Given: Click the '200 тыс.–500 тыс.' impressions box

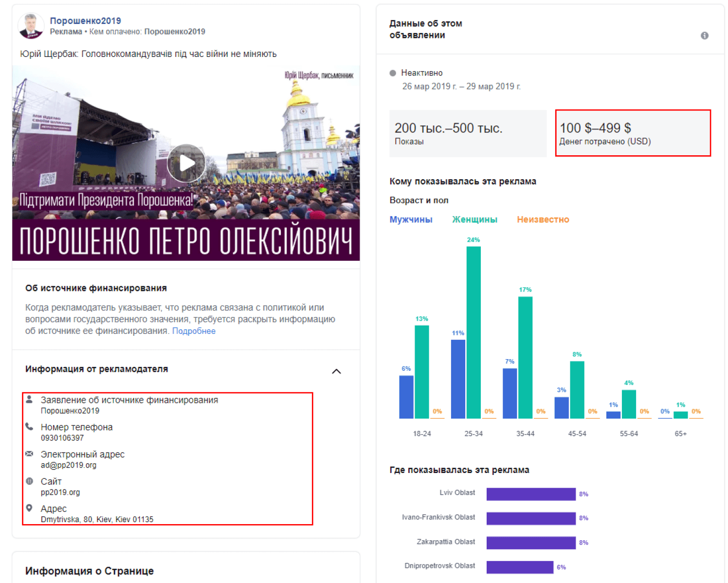Looking at the screenshot, I should [x=468, y=133].
